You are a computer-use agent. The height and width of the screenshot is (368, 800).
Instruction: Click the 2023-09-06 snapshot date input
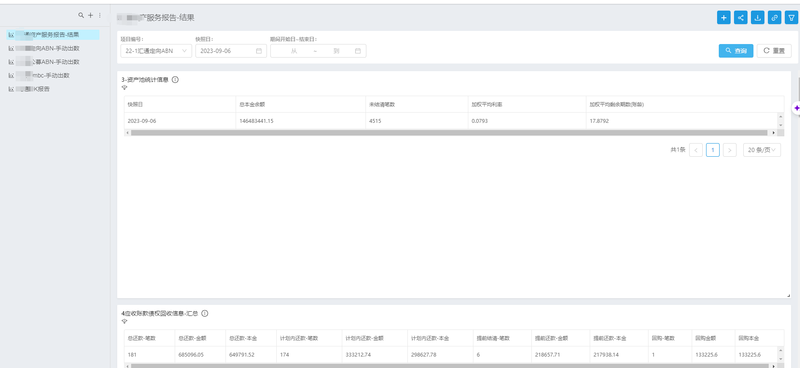[x=231, y=51]
